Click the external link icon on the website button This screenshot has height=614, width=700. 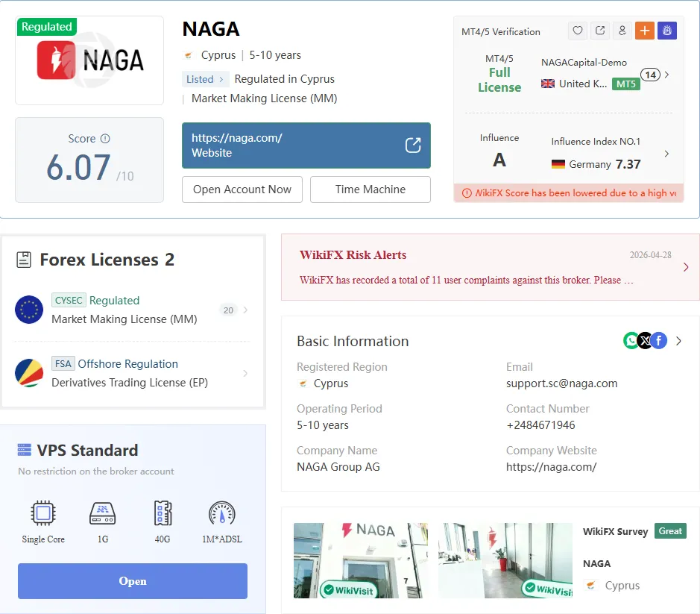click(413, 145)
